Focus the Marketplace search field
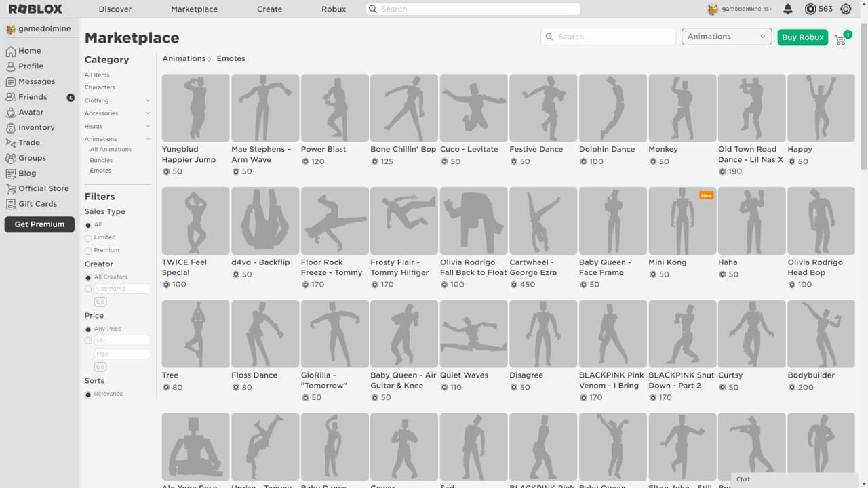868x488 pixels. (608, 37)
